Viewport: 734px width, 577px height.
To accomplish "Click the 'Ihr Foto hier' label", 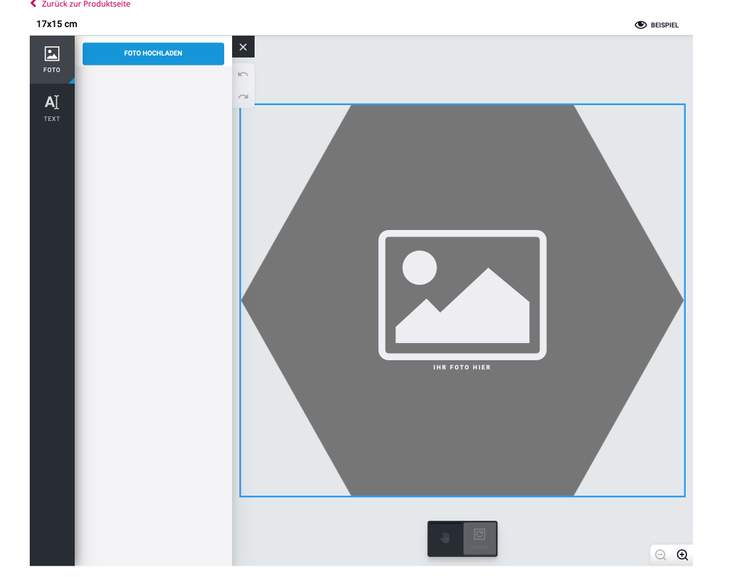I will [462, 367].
